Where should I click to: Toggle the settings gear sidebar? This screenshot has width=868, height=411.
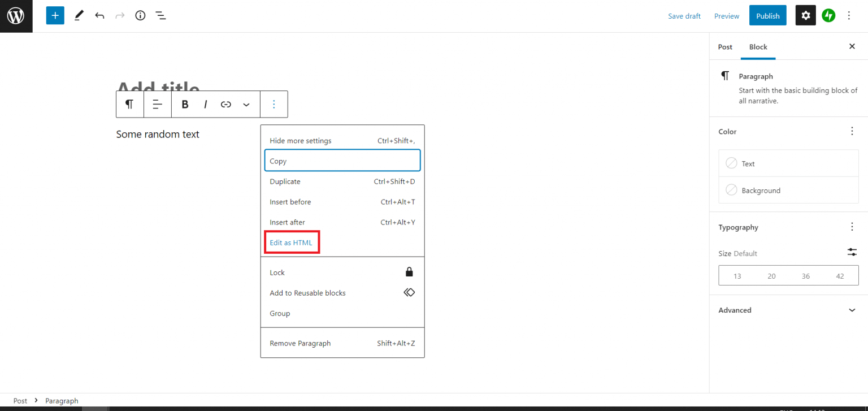(x=806, y=16)
